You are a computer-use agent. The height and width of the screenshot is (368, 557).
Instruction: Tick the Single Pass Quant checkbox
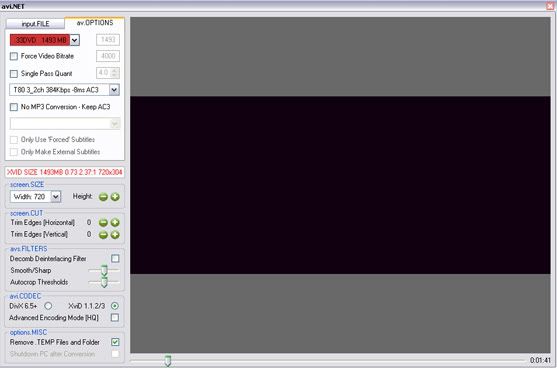click(14, 74)
